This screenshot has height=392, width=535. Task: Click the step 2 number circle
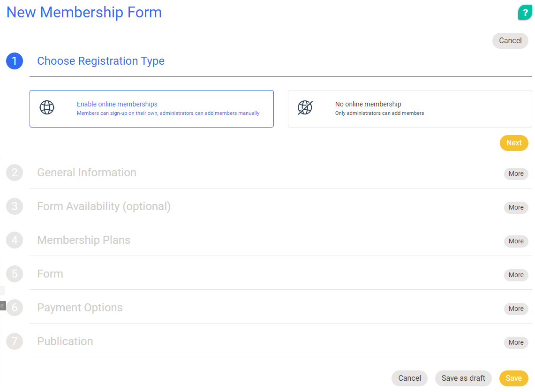point(15,173)
